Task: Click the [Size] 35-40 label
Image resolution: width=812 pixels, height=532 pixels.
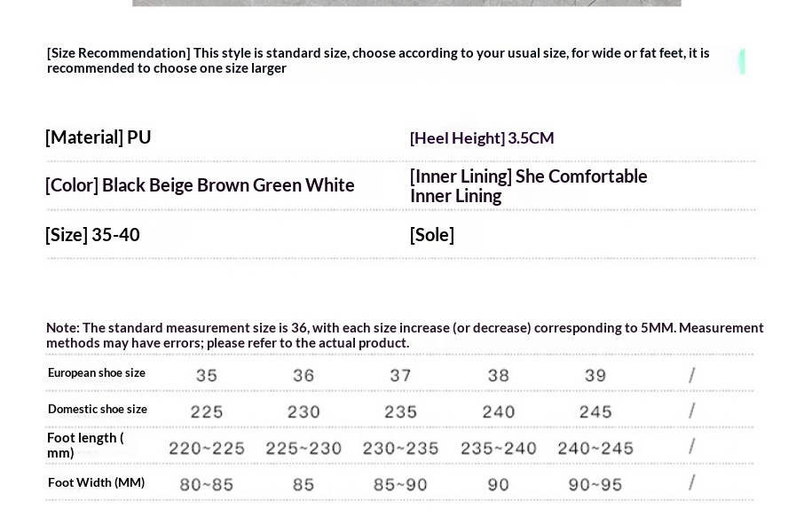Action: (x=92, y=235)
